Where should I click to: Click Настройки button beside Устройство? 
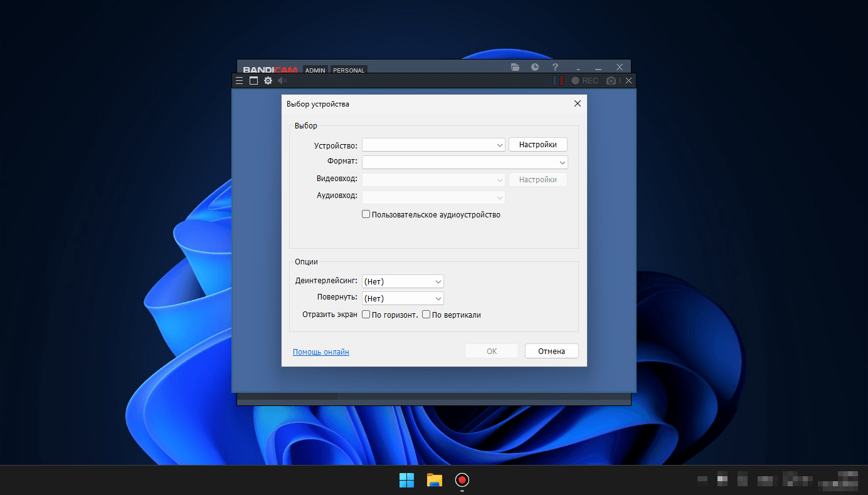538,144
